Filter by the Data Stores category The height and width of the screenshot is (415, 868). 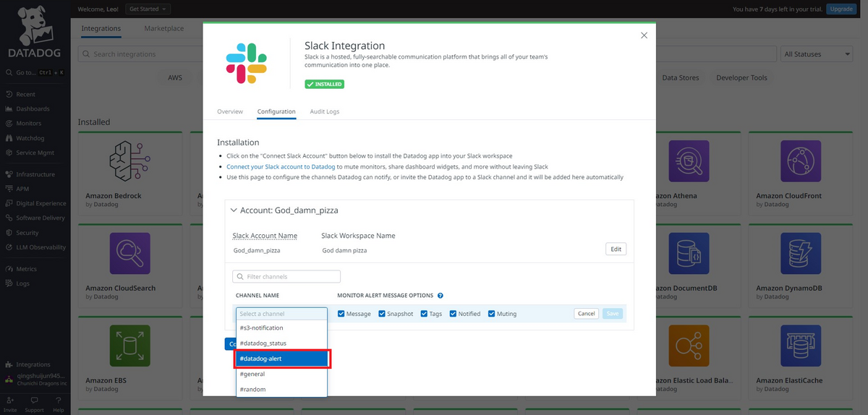(x=680, y=77)
